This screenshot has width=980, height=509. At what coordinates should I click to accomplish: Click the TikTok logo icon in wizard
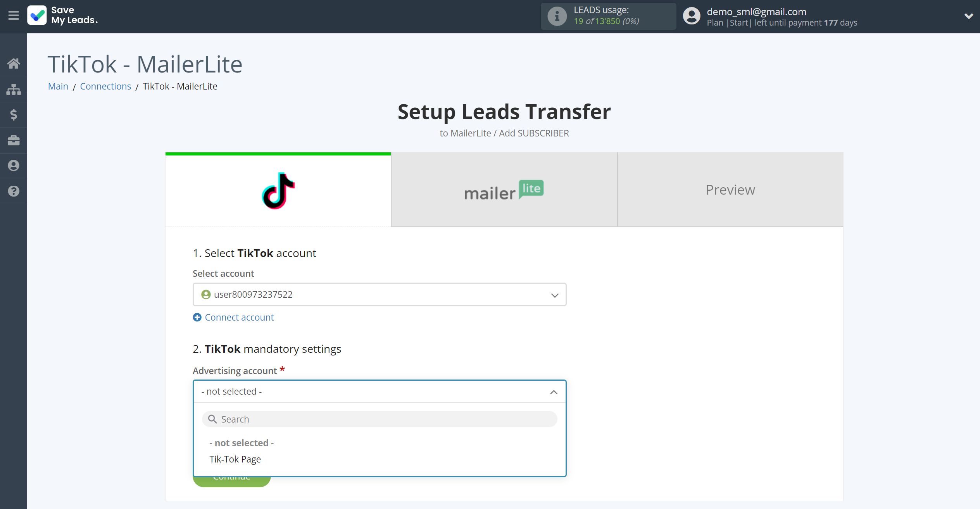[x=278, y=190]
